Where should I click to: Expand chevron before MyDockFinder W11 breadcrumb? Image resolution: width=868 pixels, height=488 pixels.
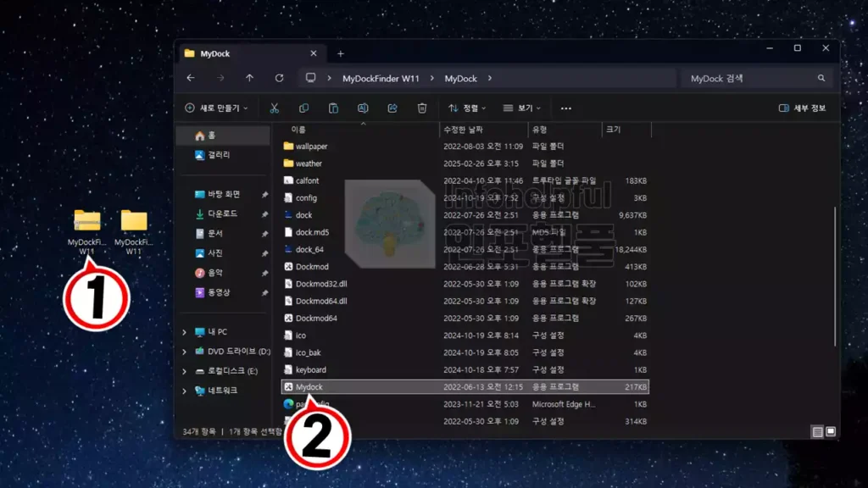tap(330, 78)
